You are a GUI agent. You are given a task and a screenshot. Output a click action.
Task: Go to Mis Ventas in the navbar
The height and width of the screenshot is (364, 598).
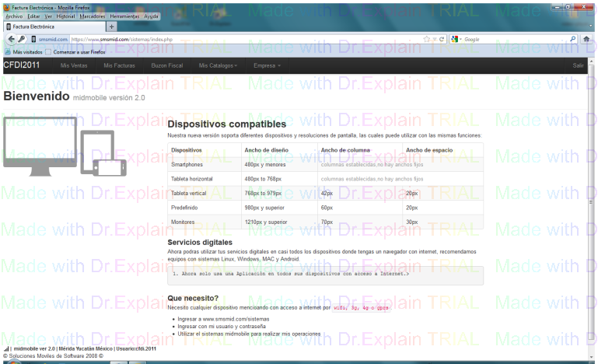click(x=74, y=65)
